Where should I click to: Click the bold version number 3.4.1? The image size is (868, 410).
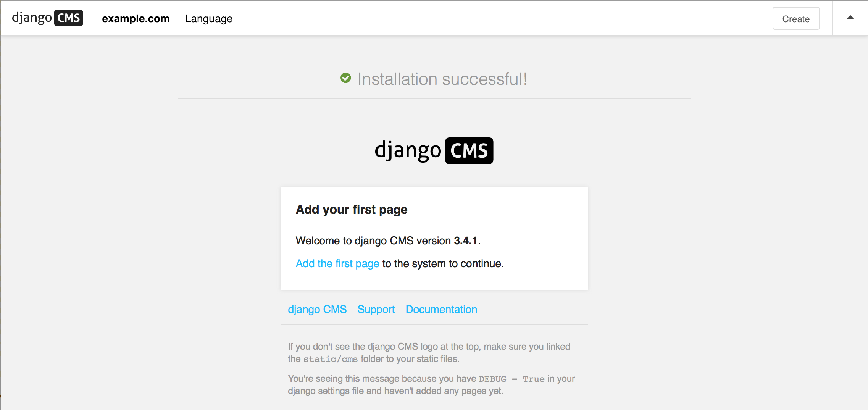coord(465,241)
